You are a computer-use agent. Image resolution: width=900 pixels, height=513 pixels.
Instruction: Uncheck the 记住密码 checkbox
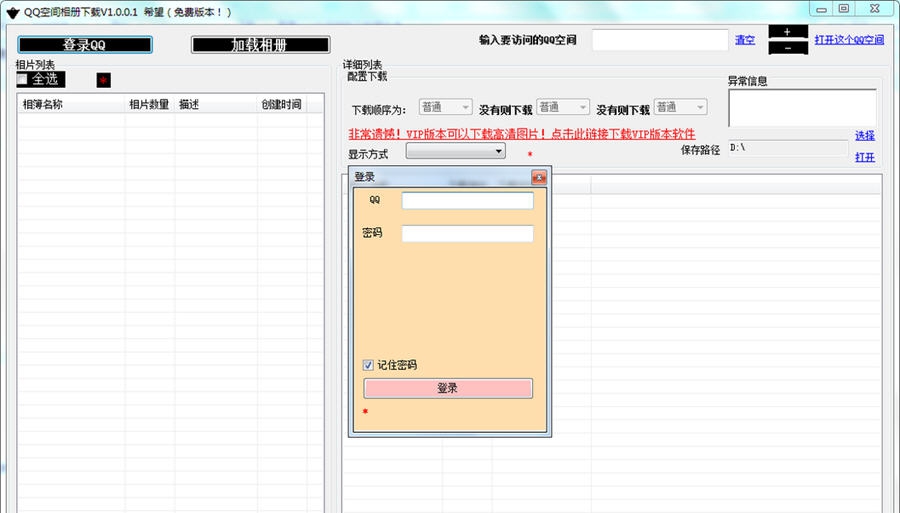pyautogui.click(x=368, y=365)
